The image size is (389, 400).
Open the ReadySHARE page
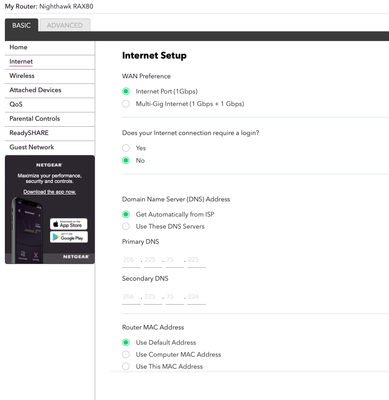coord(50,133)
